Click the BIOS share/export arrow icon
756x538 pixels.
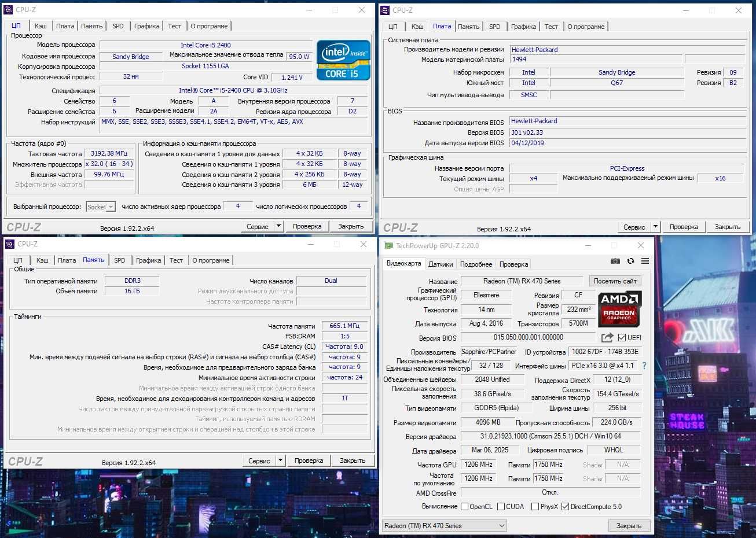coord(607,337)
